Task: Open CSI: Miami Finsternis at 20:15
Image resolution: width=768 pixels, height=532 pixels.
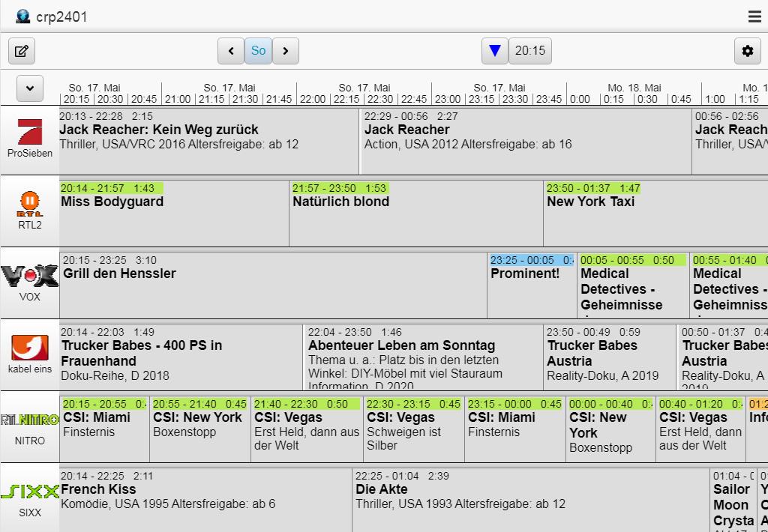Action: click(104, 429)
